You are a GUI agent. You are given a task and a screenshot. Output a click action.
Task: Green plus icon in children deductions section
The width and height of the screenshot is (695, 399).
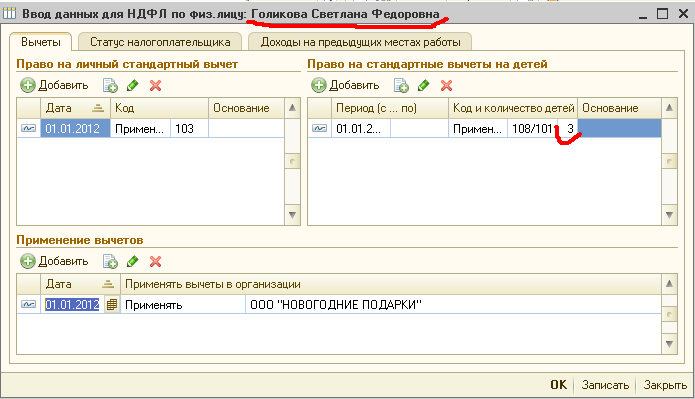(319, 85)
